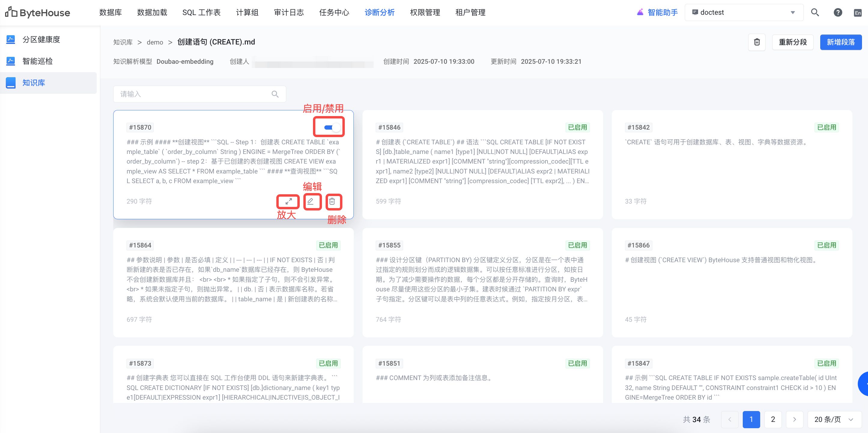This screenshot has height=433, width=868.
Task: Go to the next page with the right chevron
Action: [794, 419]
